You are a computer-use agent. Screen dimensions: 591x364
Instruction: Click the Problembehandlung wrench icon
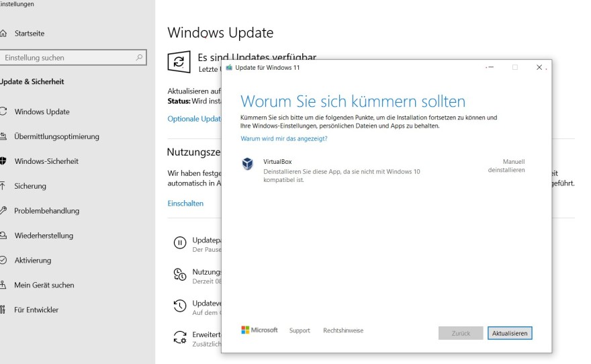[3, 211]
